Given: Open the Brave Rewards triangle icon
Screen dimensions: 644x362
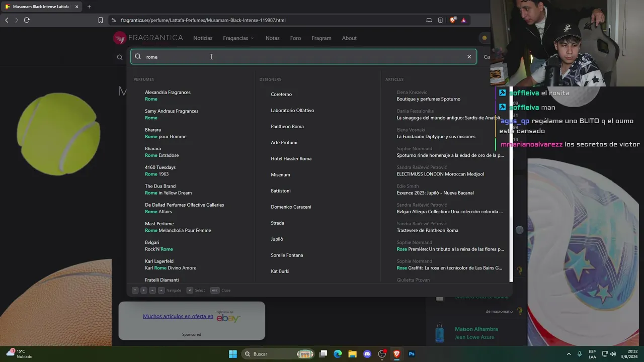Looking at the screenshot, I should 463,20.
